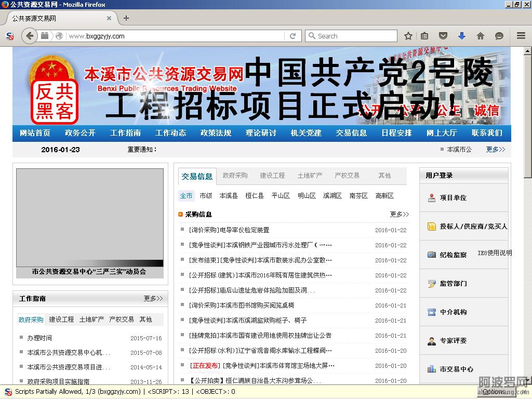Open the 电导率仪检定装置 procurement notice
This screenshot has width=532, height=399.
tap(229, 230)
